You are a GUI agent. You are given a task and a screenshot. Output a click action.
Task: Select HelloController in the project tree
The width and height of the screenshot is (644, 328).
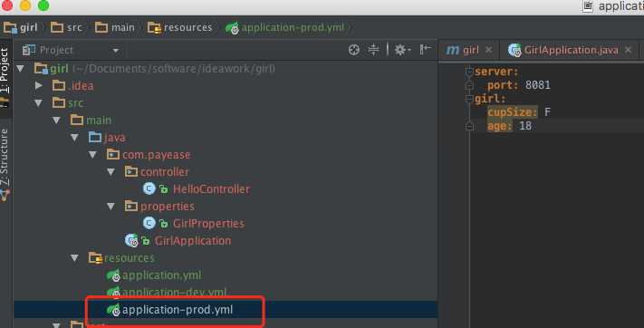pyautogui.click(x=211, y=189)
